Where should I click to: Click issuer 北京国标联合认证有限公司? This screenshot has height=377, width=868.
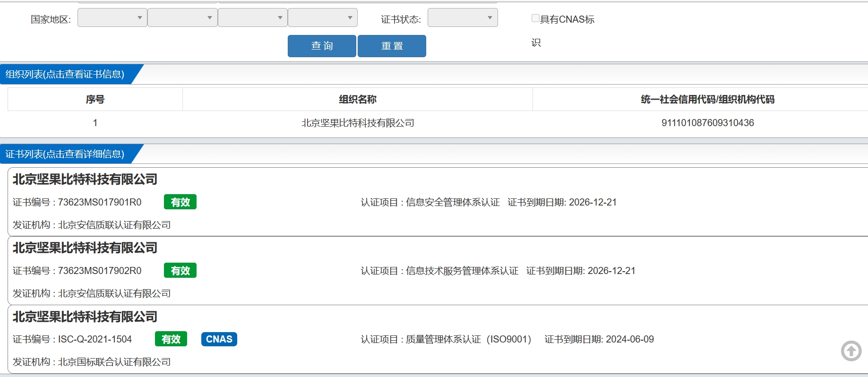114,362
